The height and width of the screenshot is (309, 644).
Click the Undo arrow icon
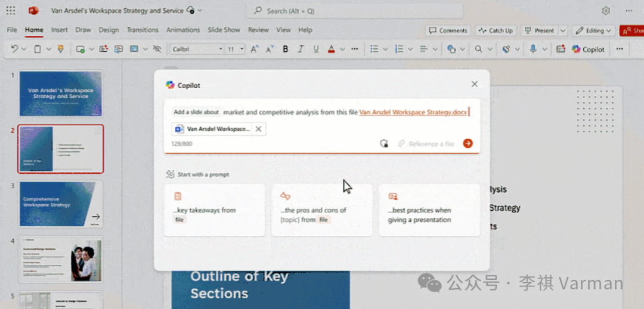14,49
